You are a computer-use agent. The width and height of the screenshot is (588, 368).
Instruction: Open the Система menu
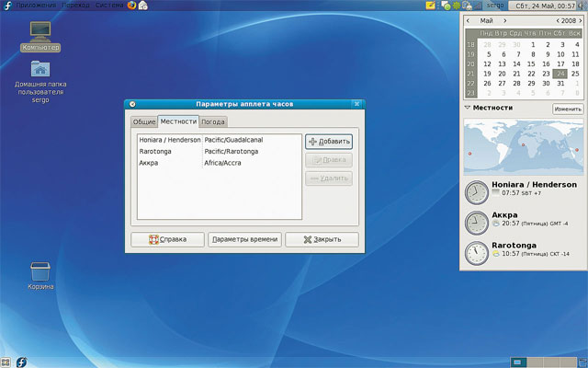[109, 6]
